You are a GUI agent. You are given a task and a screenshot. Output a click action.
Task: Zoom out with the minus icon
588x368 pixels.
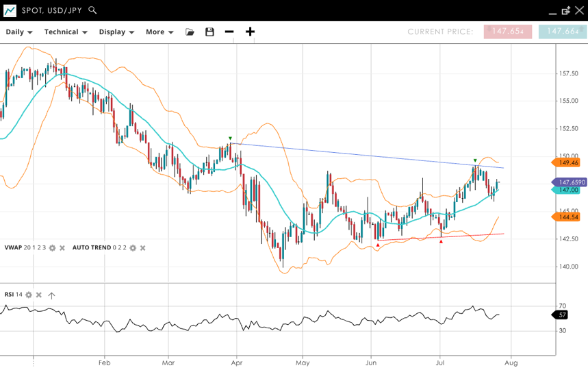point(229,32)
